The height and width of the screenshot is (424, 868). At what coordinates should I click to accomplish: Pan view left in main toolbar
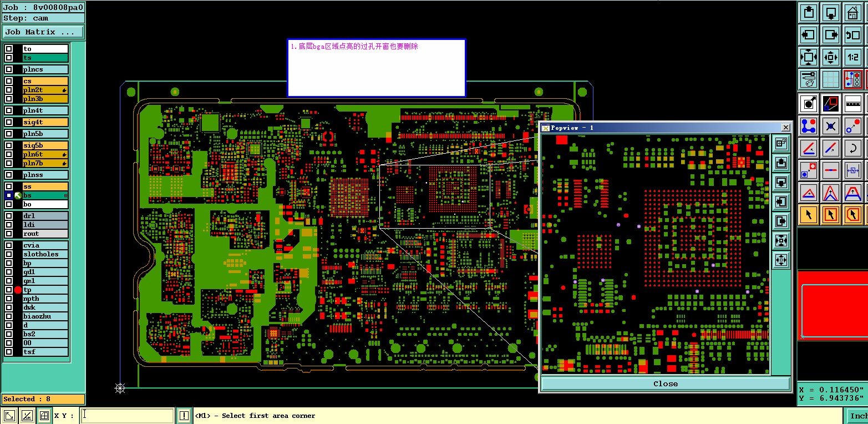coord(809,35)
